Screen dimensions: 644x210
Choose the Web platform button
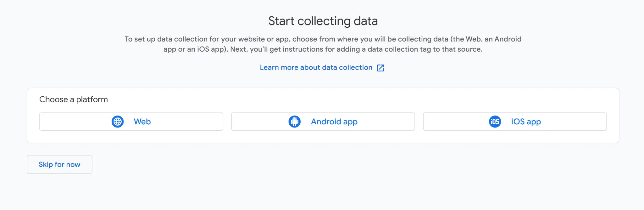(131, 122)
